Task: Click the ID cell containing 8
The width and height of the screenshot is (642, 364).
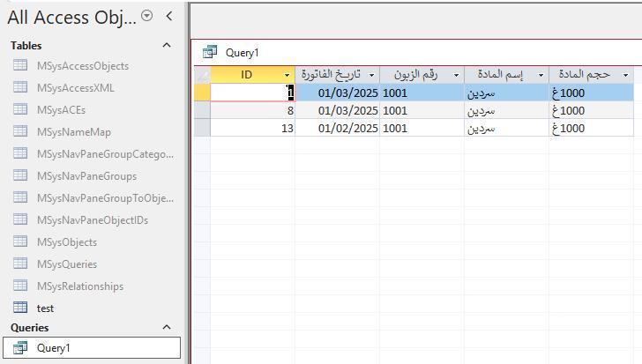Action: [x=252, y=110]
